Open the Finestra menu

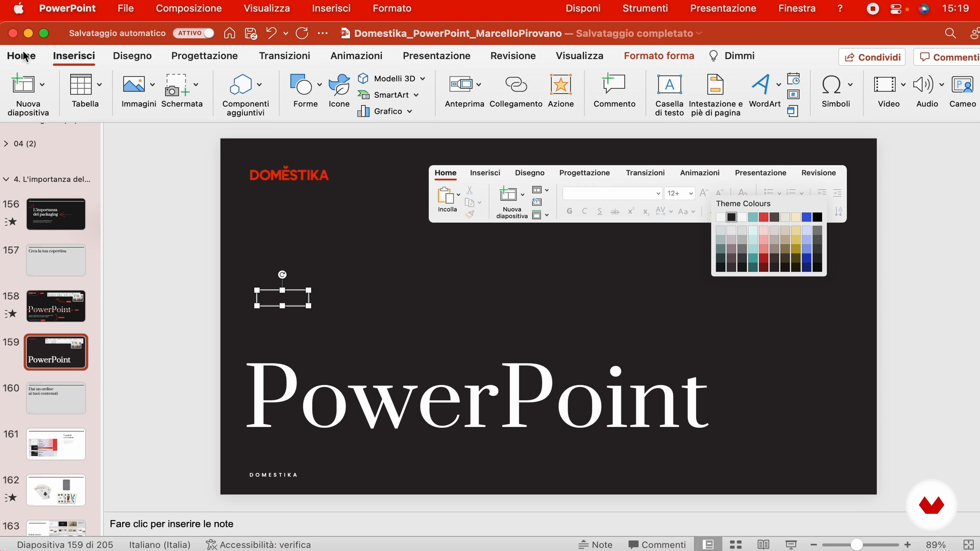(x=797, y=8)
